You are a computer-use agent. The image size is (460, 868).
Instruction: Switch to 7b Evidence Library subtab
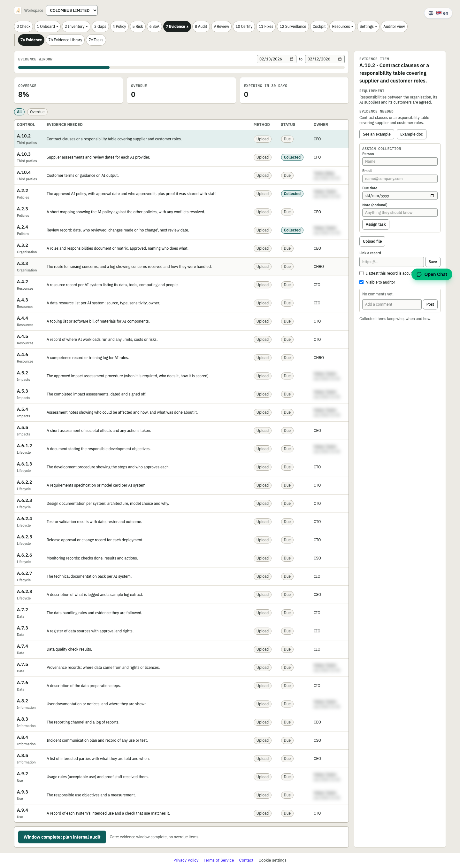(65, 40)
